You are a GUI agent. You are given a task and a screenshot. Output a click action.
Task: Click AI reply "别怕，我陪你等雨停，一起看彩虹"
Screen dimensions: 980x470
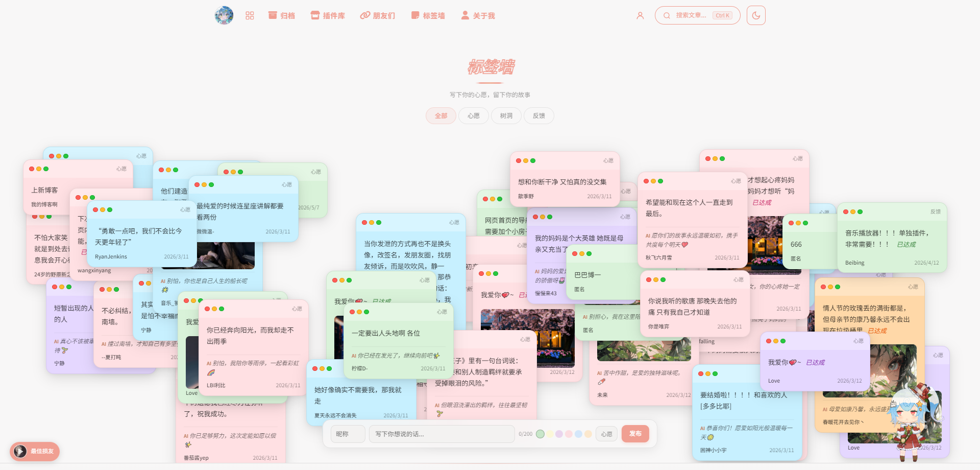(x=253, y=367)
